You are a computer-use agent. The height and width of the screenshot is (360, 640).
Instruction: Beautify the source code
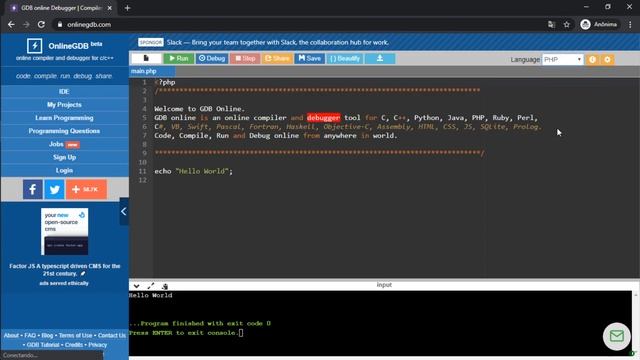345,58
